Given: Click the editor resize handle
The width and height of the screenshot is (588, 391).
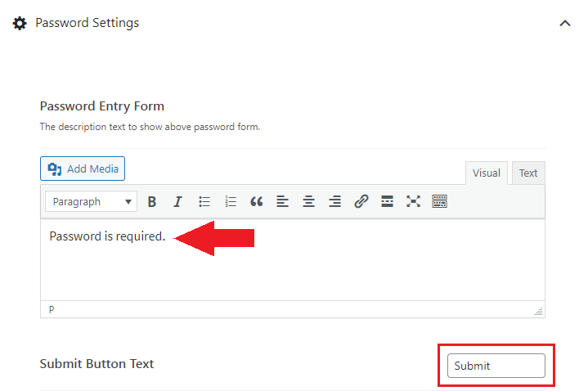Looking at the screenshot, I should (x=538, y=311).
